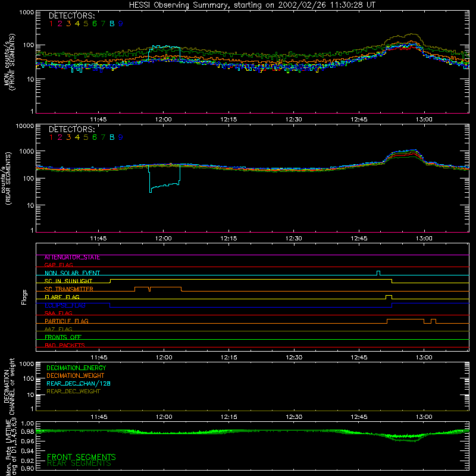Click the SAA_FLAG label
Screen dimensions: 476x476
[x=58, y=313]
